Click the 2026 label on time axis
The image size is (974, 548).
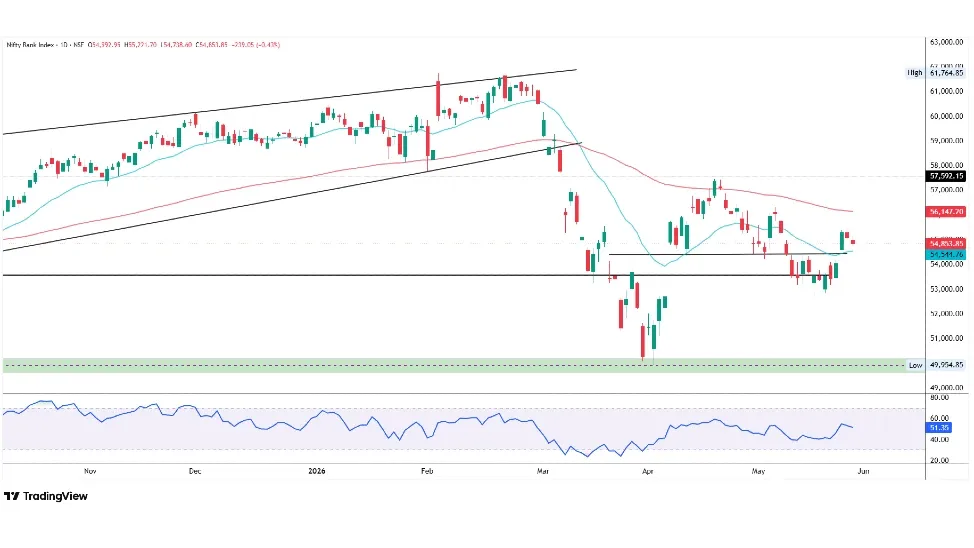pos(317,471)
